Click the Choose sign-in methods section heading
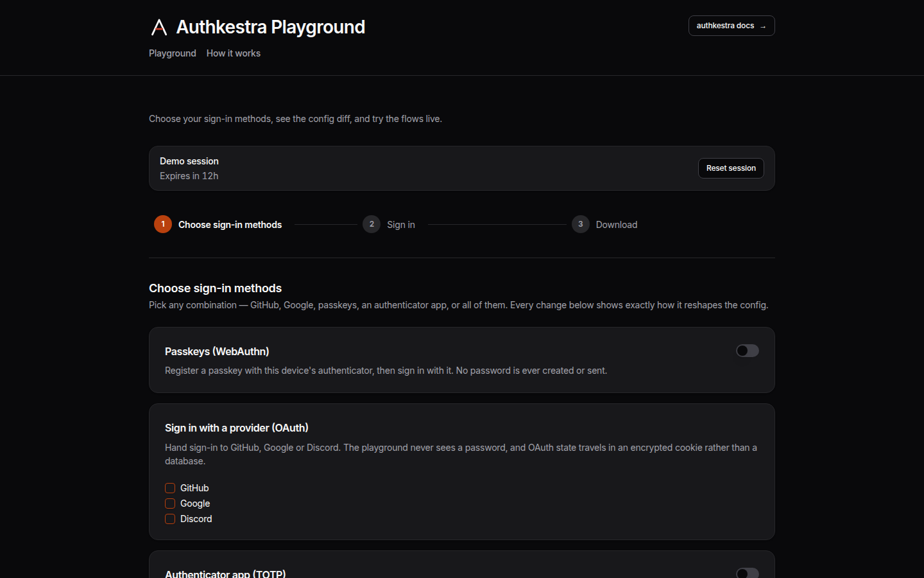Screen dimensions: 924x578 216,288
